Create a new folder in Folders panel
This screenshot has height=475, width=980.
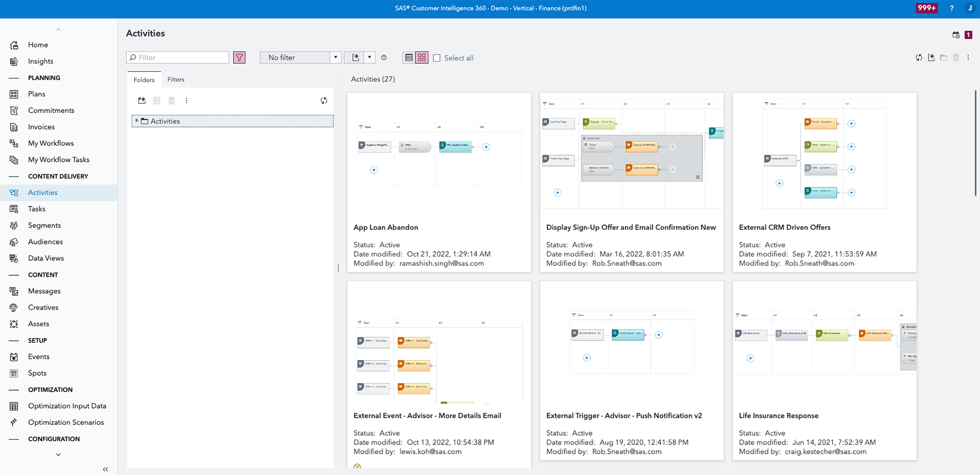[142, 101]
